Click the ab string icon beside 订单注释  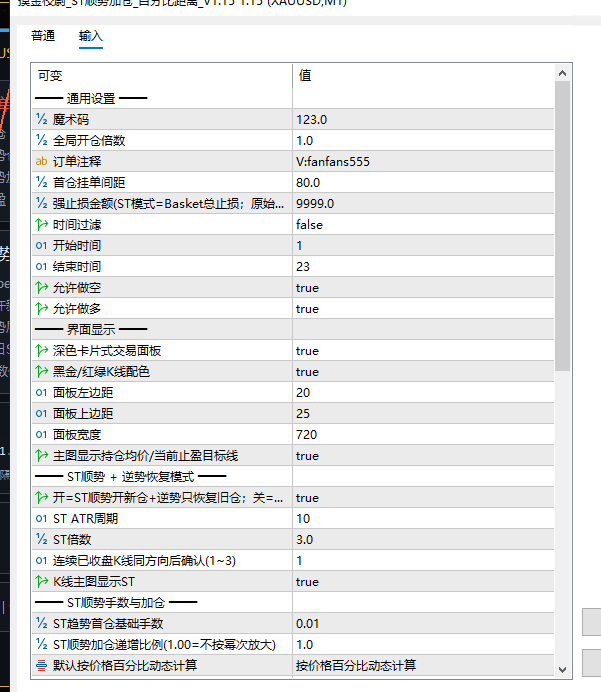pos(41,161)
